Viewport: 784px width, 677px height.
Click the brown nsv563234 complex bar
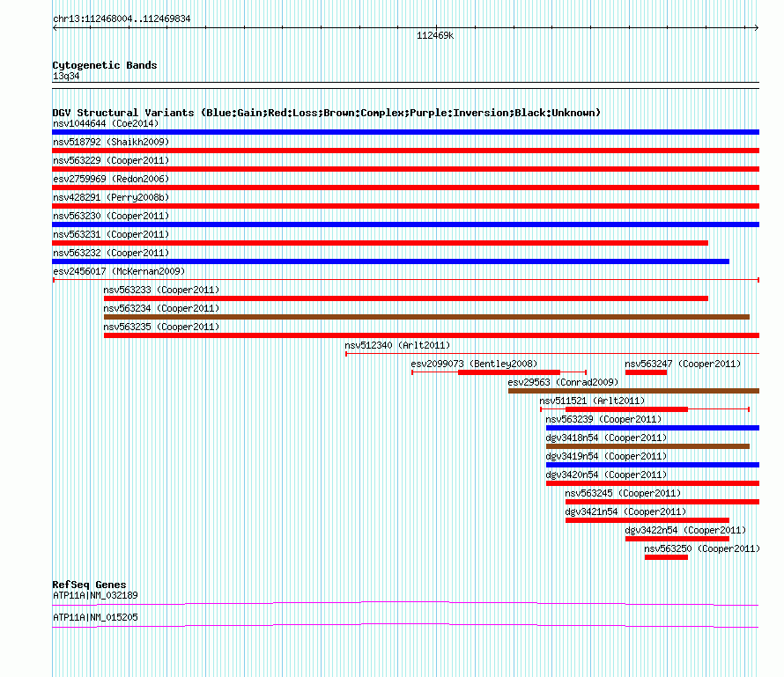click(x=426, y=317)
